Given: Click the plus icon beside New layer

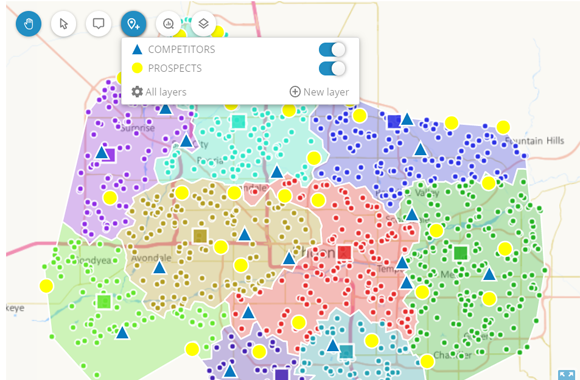Looking at the screenshot, I should pyautogui.click(x=295, y=91).
